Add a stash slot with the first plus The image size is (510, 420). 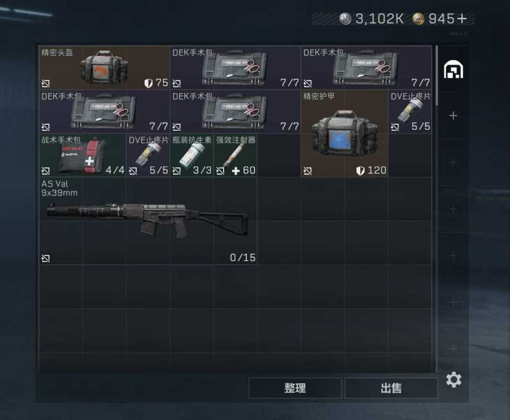point(453,115)
